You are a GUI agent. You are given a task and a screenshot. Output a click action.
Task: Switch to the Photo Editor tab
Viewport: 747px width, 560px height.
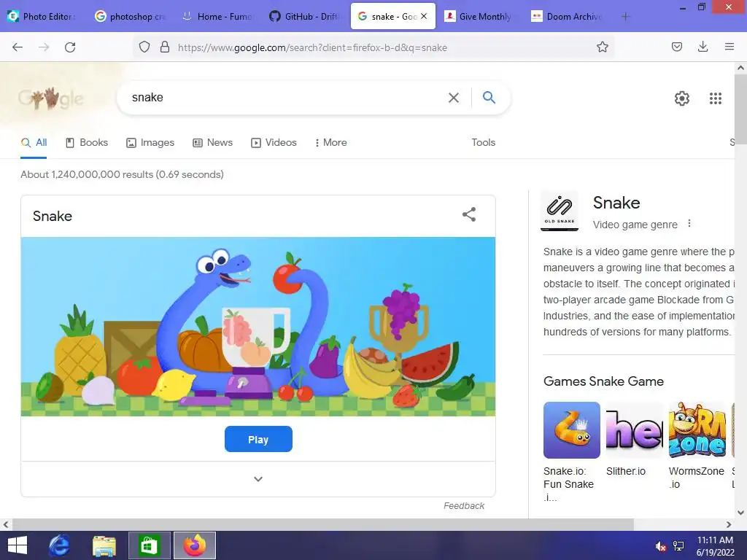[x=41, y=17]
